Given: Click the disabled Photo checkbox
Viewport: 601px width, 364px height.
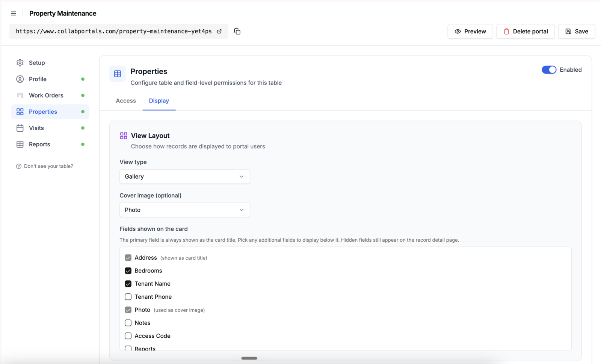Looking at the screenshot, I should pyautogui.click(x=128, y=310).
